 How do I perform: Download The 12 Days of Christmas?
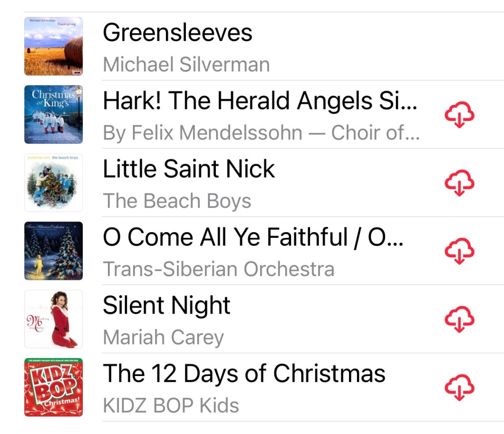tap(459, 387)
